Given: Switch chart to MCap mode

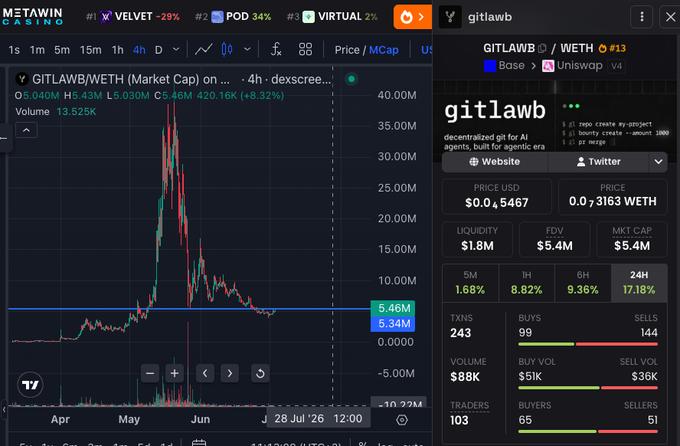Looking at the screenshot, I should (384, 50).
